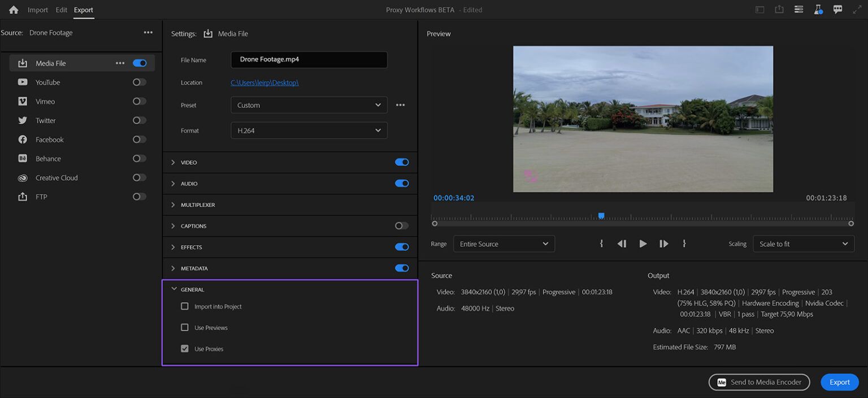Click the Home icon in the top bar
868x398 pixels.
[12, 10]
